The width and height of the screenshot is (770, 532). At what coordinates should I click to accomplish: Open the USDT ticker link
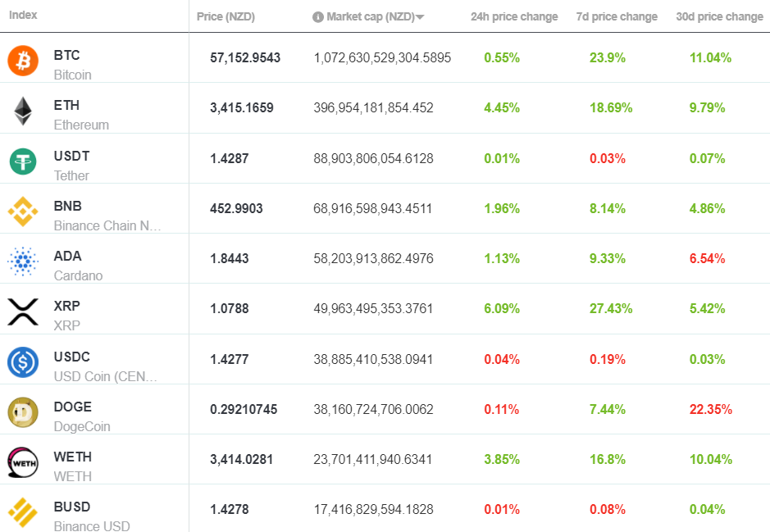(x=71, y=156)
